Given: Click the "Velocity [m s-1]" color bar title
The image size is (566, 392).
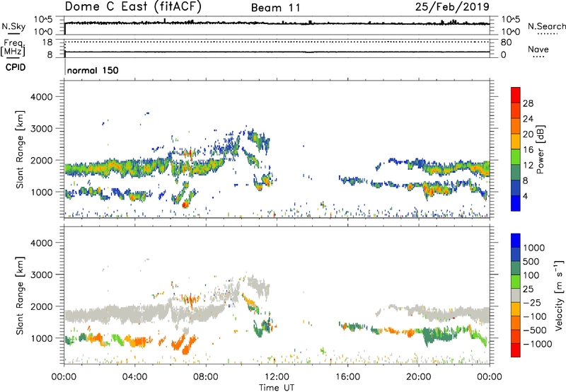Looking at the screenshot, I should click(x=559, y=295).
